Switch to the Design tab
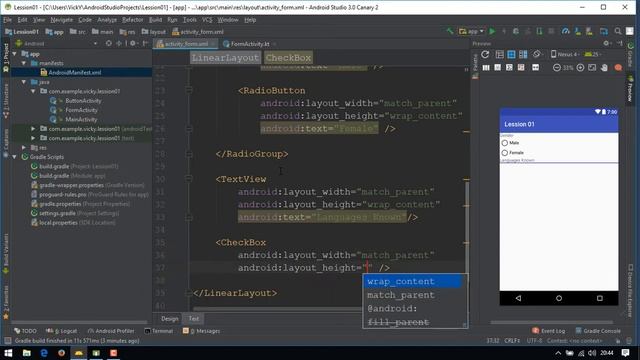 (x=169, y=319)
